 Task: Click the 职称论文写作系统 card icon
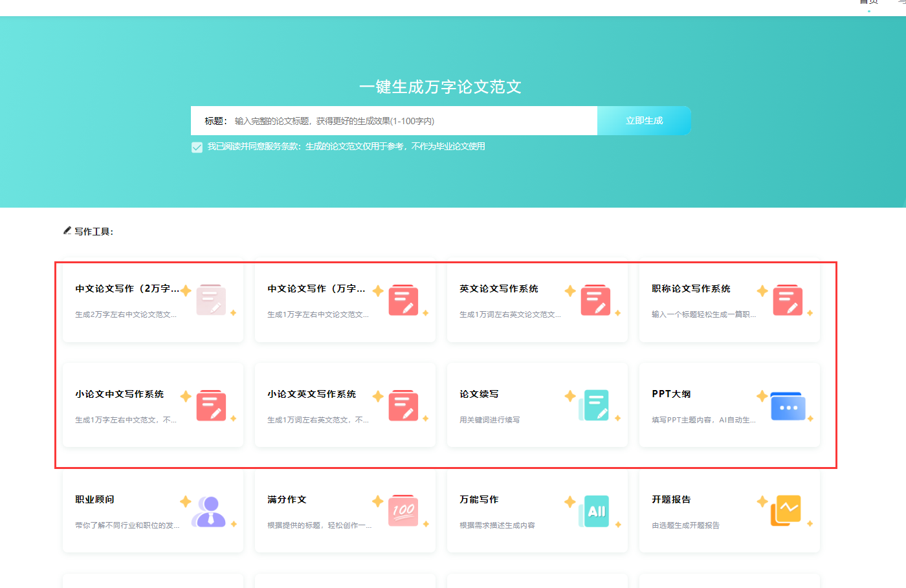[788, 300]
